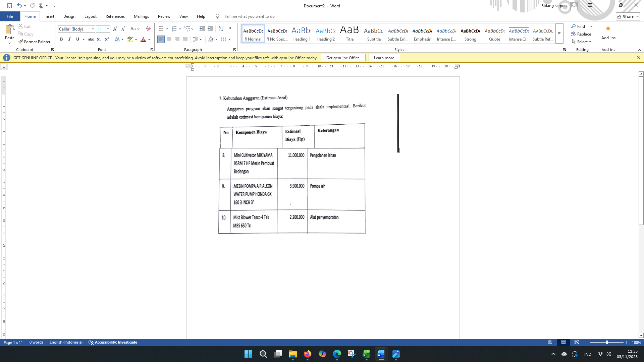644x362 pixels.
Task: Toggle show paragraph marks
Action: [231, 29]
